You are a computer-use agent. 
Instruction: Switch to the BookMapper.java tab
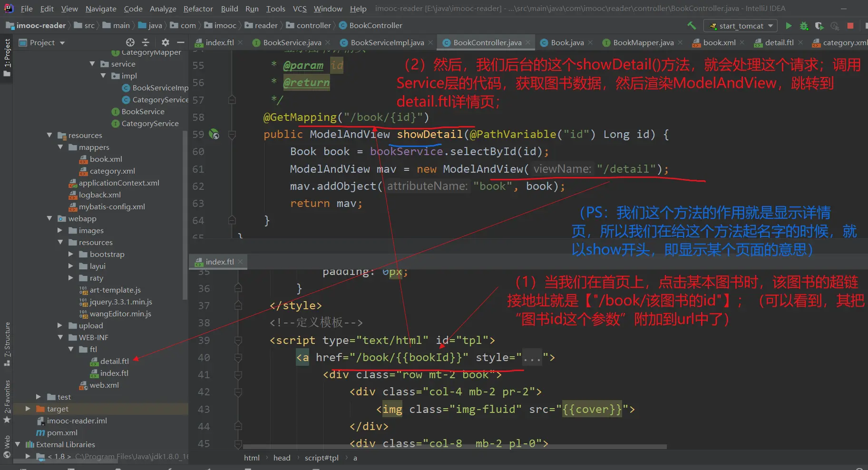pos(643,42)
